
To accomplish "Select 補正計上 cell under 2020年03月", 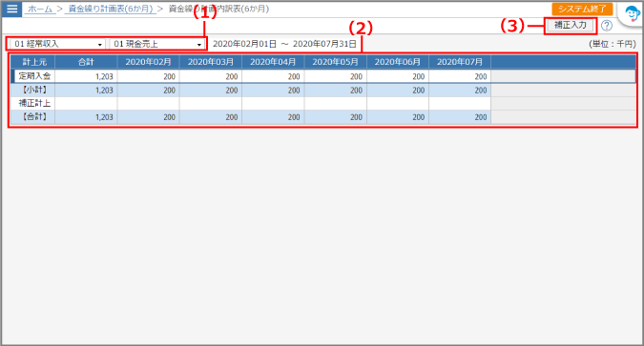I will [211, 104].
